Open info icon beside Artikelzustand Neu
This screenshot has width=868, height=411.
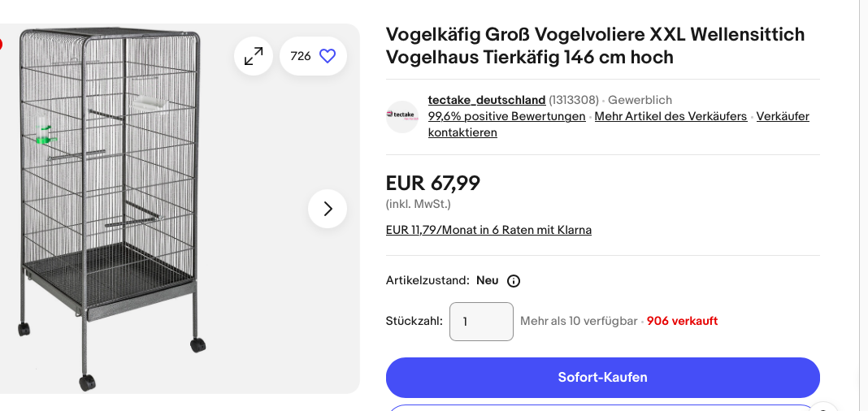(x=514, y=281)
